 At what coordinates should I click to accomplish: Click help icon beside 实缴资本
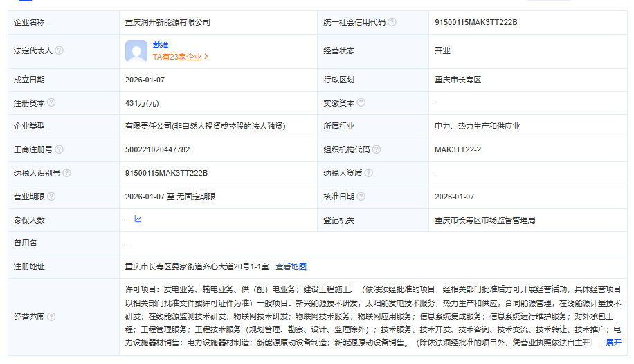360,103
